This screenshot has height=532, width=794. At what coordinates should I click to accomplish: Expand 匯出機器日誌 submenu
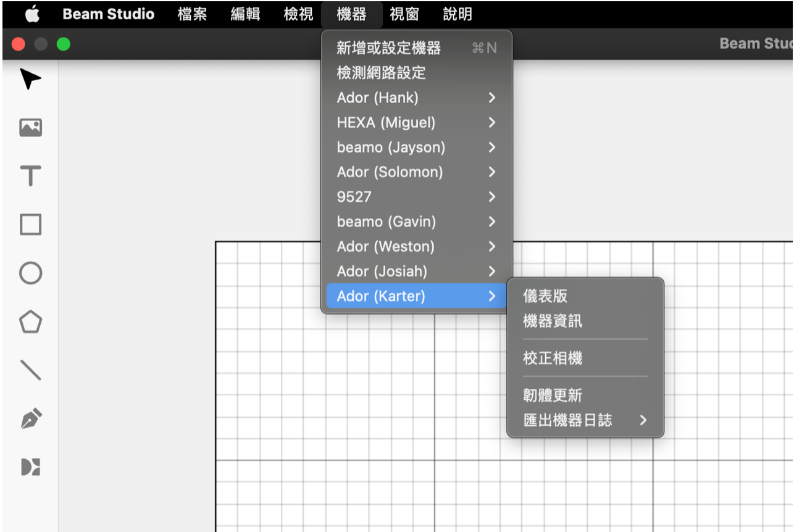(585, 420)
